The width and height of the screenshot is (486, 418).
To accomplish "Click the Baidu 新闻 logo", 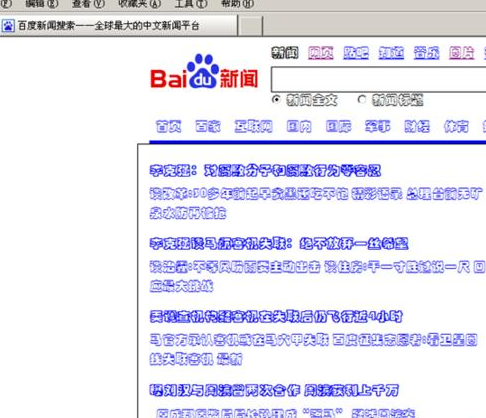I will (x=204, y=72).
